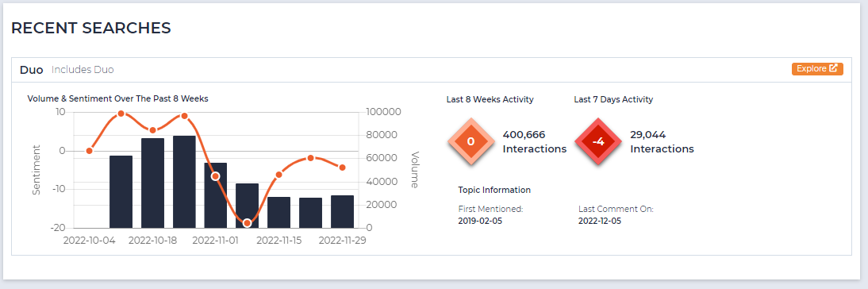Click the external link icon in Explore
This screenshot has height=289, width=868.
pyautogui.click(x=833, y=68)
